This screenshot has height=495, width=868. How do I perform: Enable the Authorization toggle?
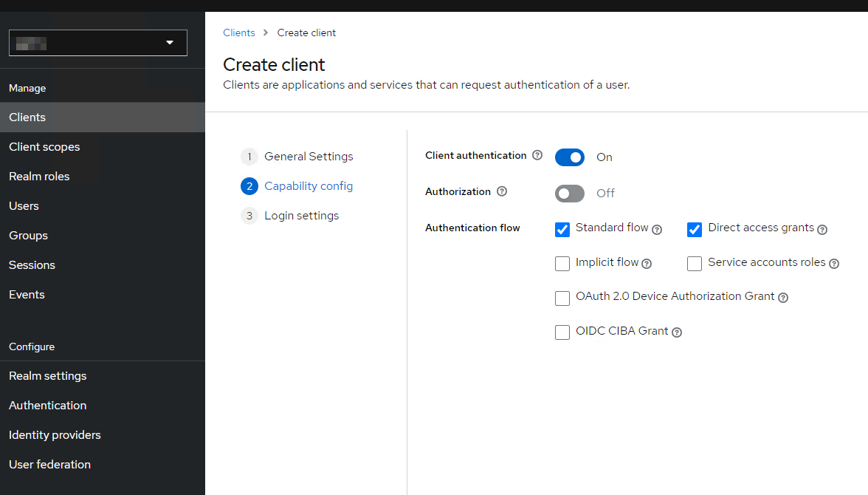tap(570, 194)
